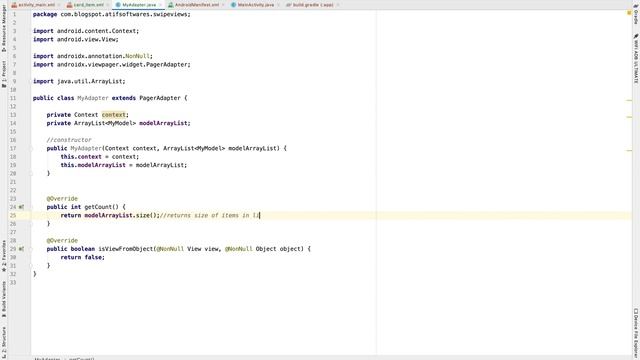Screen dimensions: 640x360
Task: Click the //constructor comment
Action: point(69,140)
